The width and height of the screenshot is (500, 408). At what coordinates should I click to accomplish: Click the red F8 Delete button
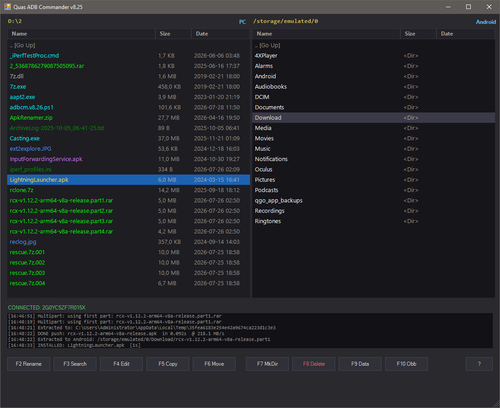pyautogui.click(x=314, y=364)
